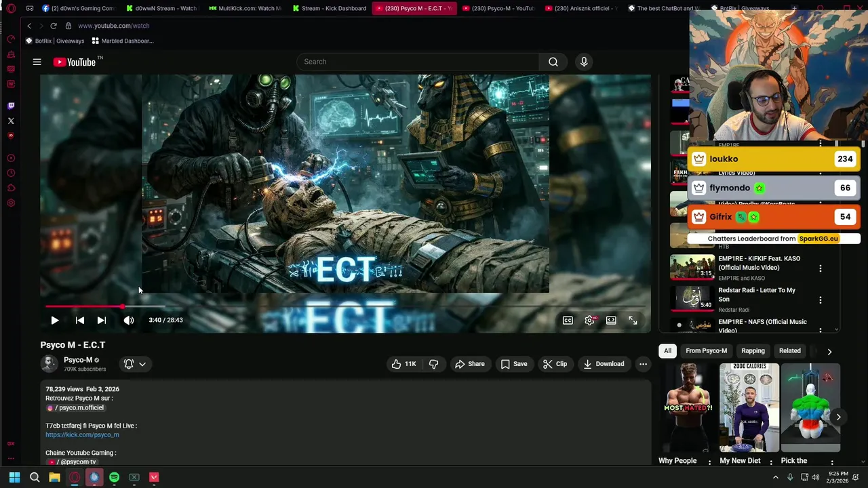Click the YouTube search input field

418,62
